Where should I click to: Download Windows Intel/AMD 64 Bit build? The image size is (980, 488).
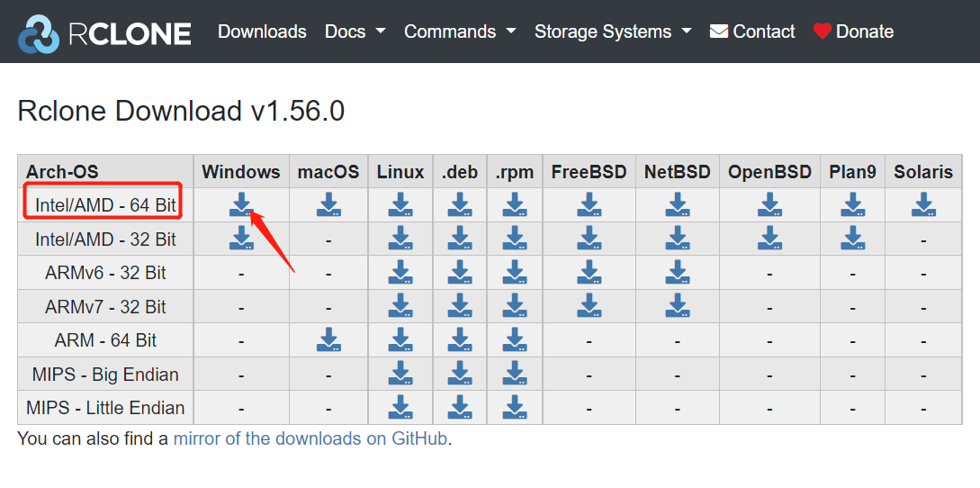(x=241, y=204)
